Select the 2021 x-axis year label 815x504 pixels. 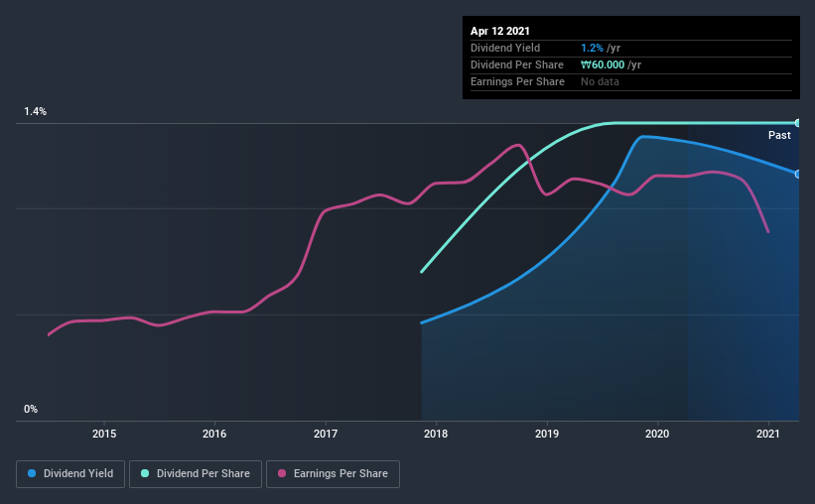(767, 434)
